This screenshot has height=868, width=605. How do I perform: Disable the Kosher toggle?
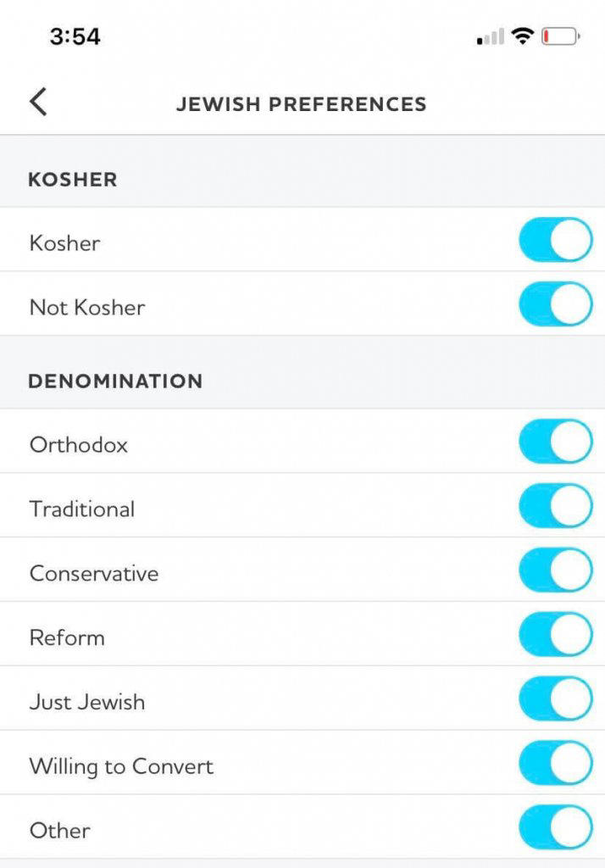click(x=555, y=240)
